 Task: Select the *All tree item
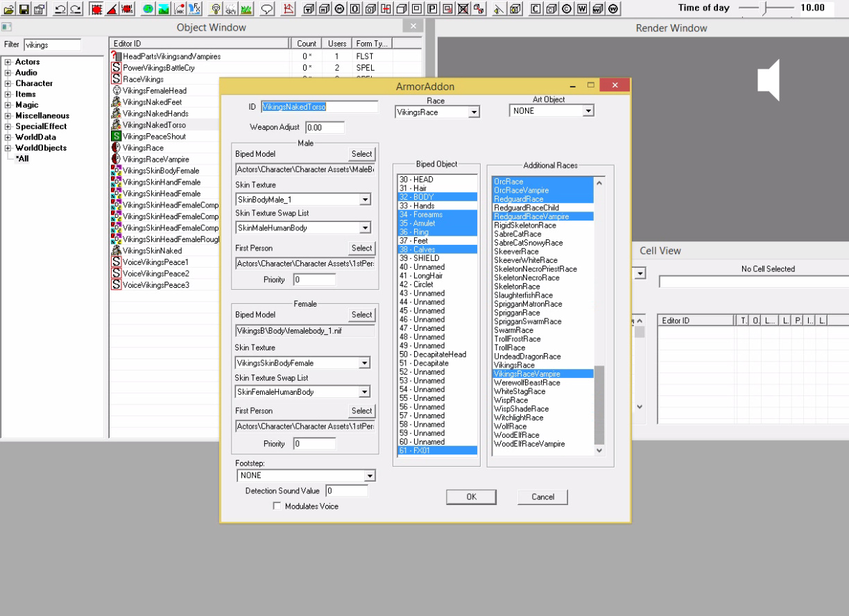coord(22,159)
